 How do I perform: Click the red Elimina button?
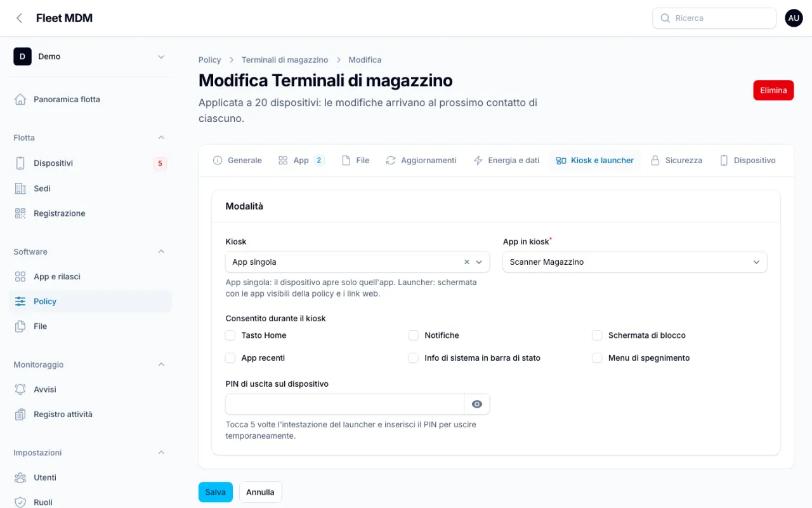(773, 90)
